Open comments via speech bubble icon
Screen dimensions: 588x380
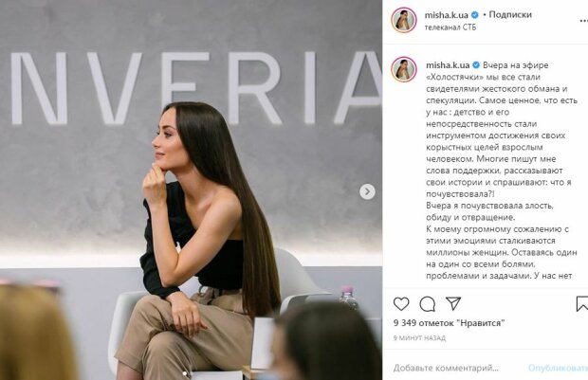coord(427,304)
